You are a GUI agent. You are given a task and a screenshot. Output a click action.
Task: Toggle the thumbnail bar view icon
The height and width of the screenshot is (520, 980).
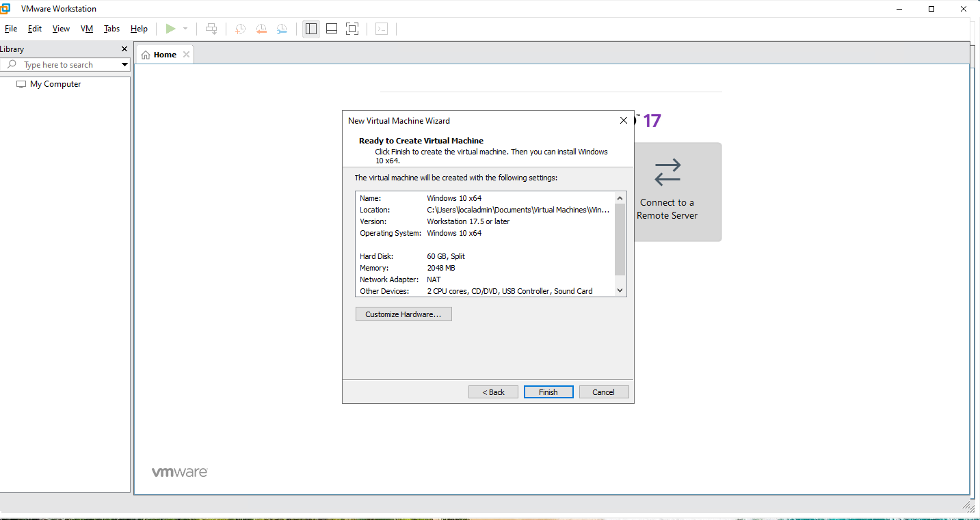point(332,29)
